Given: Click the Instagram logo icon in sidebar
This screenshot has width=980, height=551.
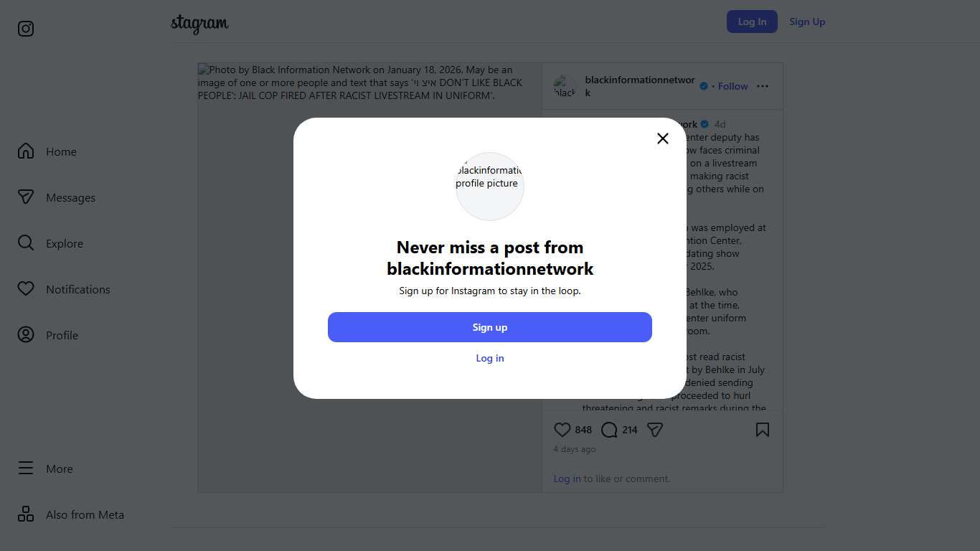Looking at the screenshot, I should 26,29.
